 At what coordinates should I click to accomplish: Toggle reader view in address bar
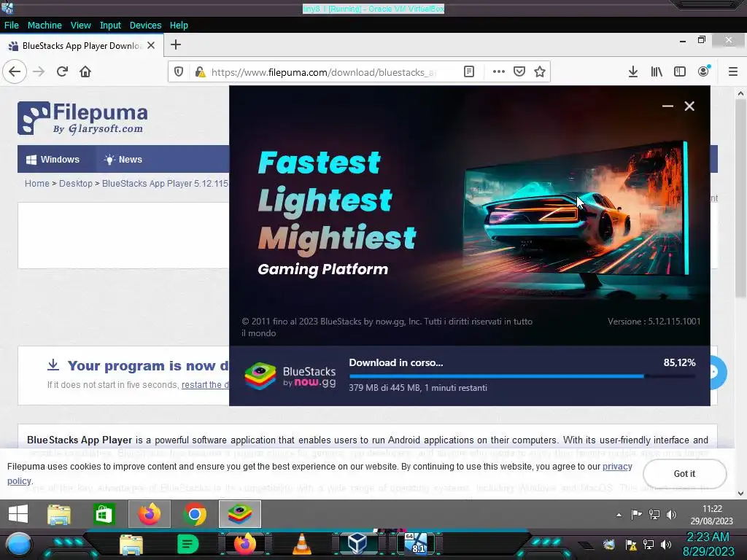(x=469, y=72)
